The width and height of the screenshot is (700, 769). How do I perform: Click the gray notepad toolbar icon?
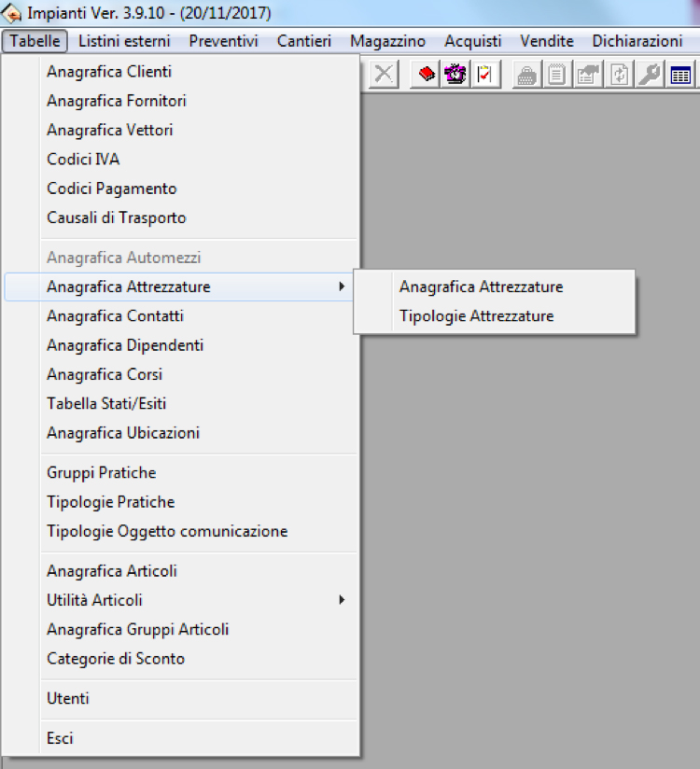click(x=557, y=76)
